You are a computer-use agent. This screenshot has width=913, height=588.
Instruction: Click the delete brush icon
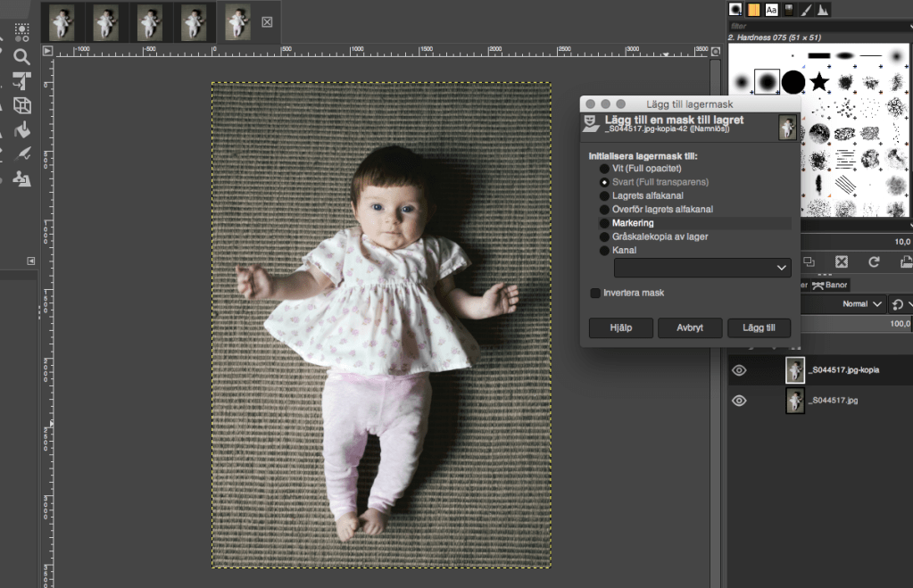pyautogui.click(x=841, y=261)
